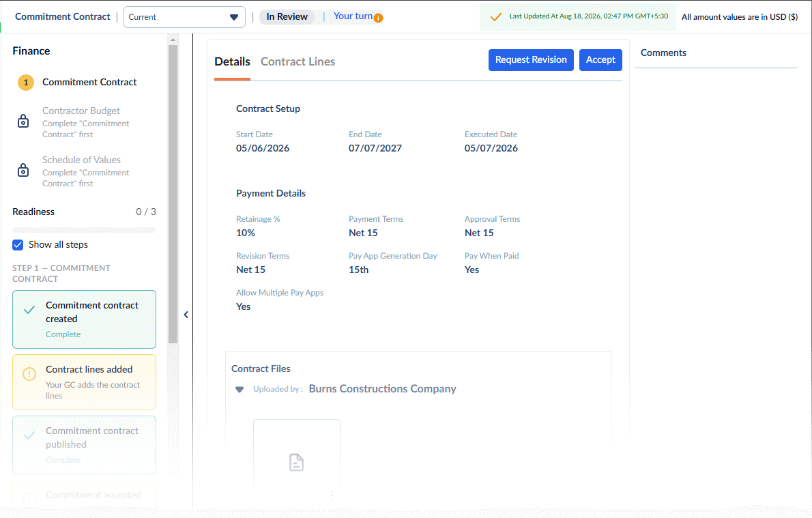Click the Accept button

(x=600, y=60)
